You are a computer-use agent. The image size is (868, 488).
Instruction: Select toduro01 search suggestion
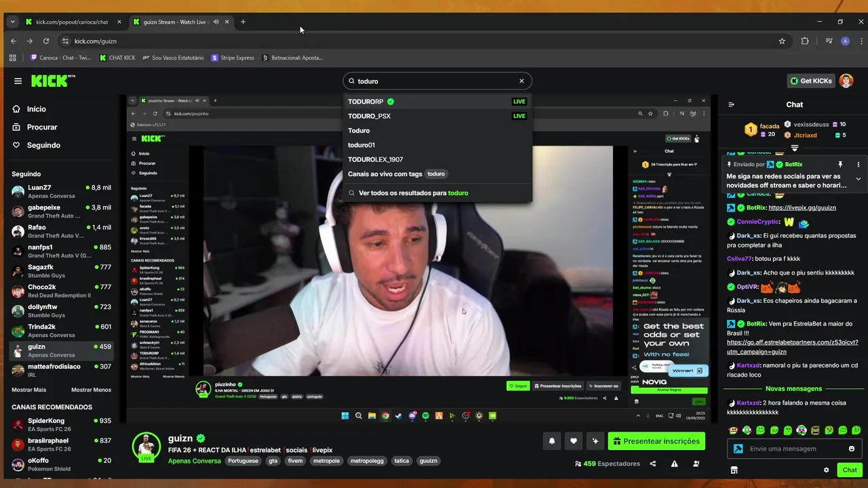click(437, 145)
